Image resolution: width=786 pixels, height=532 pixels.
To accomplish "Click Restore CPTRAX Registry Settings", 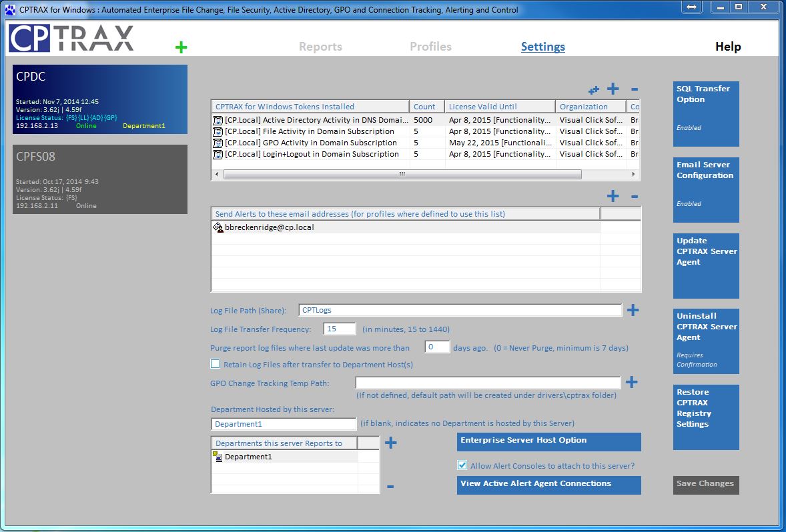I will point(706,417).
